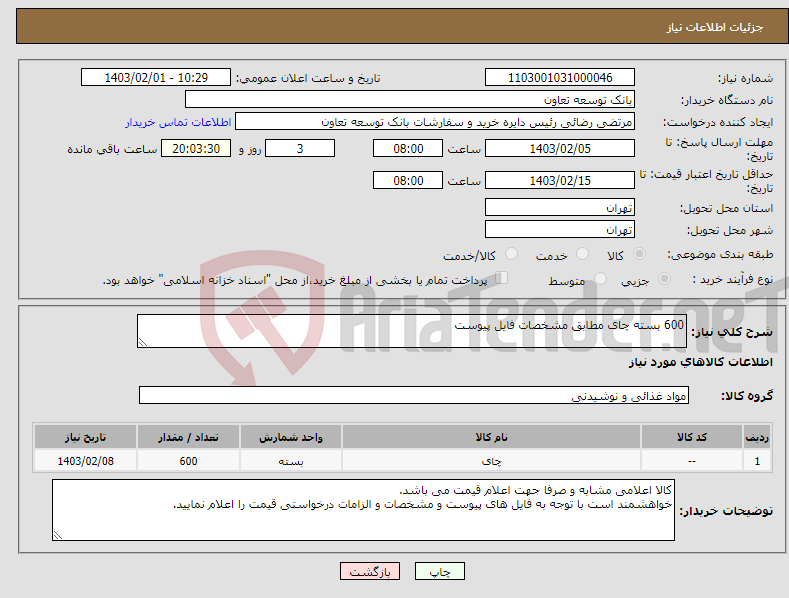Click the request creator name field

pos(435,121)
